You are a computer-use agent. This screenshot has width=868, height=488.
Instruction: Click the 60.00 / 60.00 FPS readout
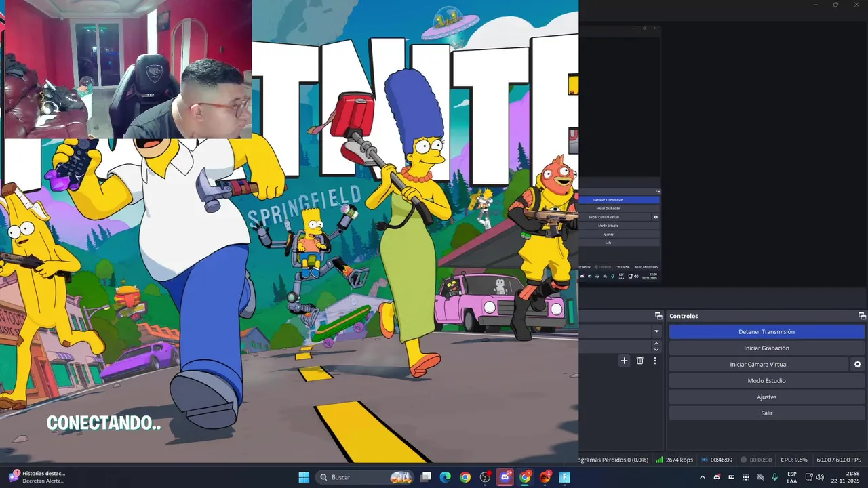click(x=839, y=460)
